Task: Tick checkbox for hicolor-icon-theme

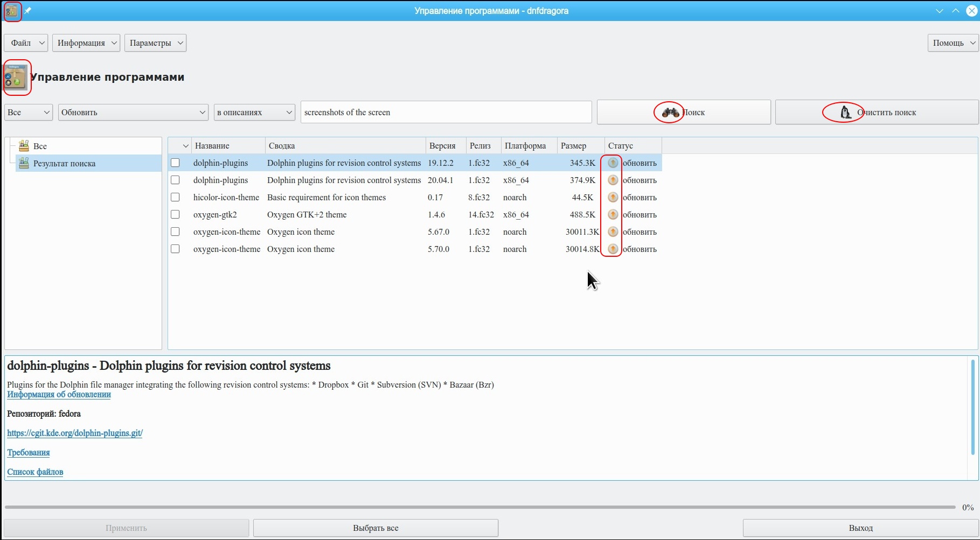Action: [175, 197]
